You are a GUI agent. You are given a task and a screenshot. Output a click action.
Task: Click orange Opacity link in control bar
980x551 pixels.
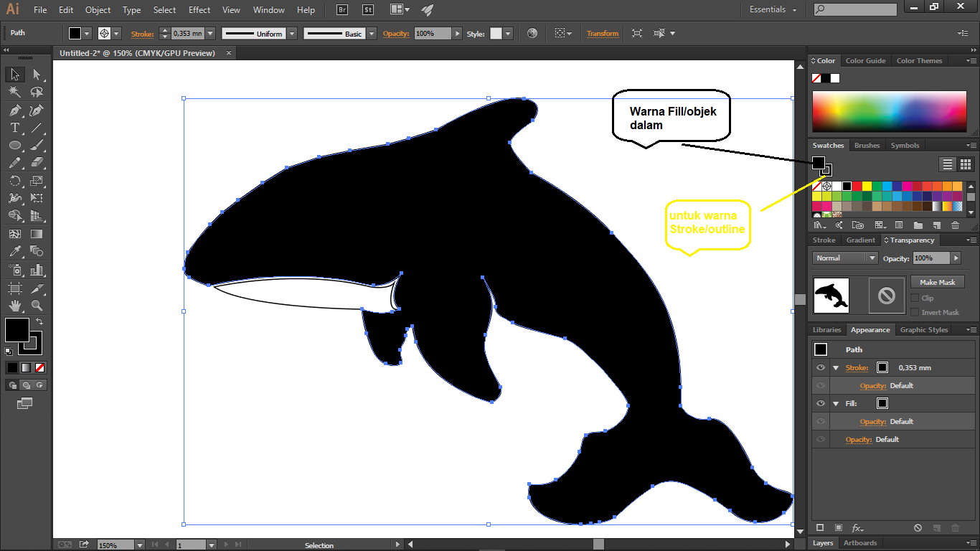(395, 34)
